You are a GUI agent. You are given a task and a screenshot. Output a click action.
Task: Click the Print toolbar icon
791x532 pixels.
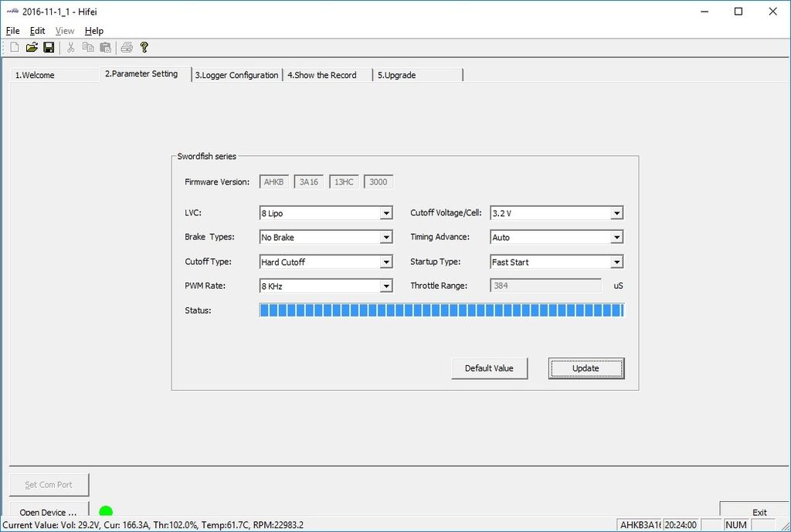(x=127, y=47)
